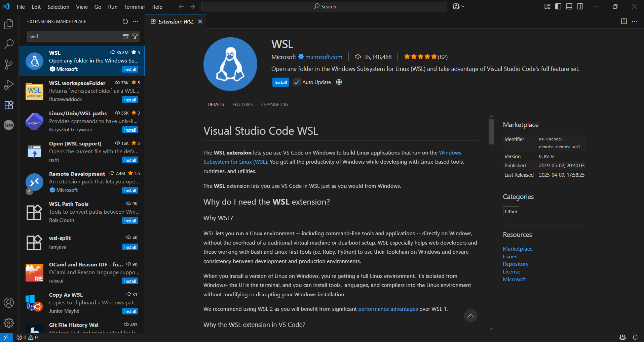The height and width of the screenshot is (342, 644).
Task: Toggle bottom Panel visibility
Action: [x=569, y=6]
